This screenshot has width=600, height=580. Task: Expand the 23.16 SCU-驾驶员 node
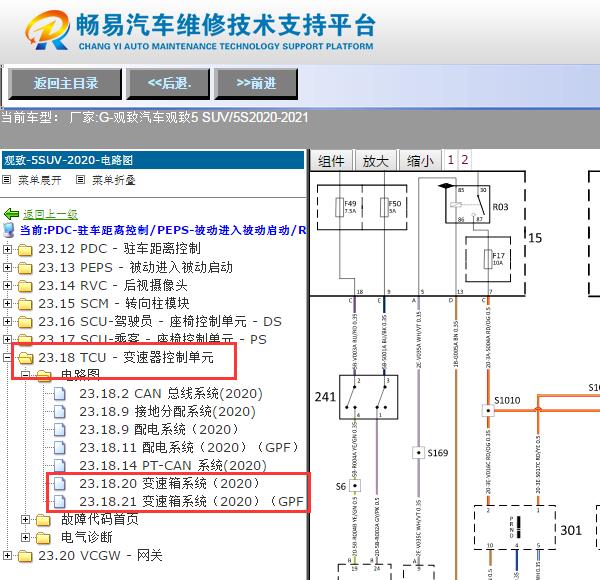pyautogui.click(x=7, y=321)
